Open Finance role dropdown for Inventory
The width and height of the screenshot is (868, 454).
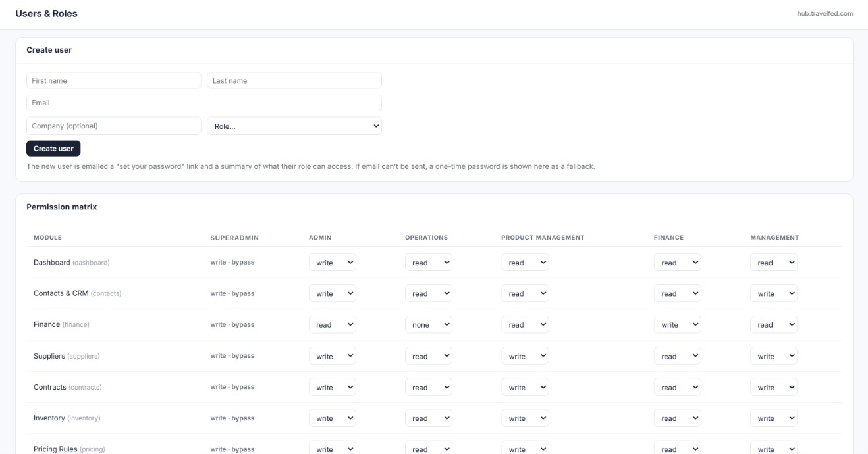[678, 418]
